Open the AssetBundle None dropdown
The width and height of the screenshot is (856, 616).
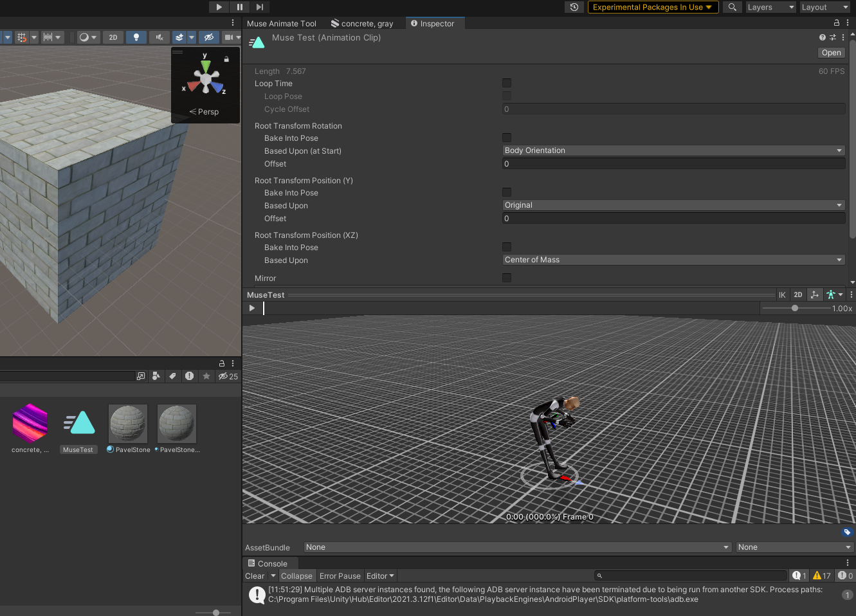point(518,547)
